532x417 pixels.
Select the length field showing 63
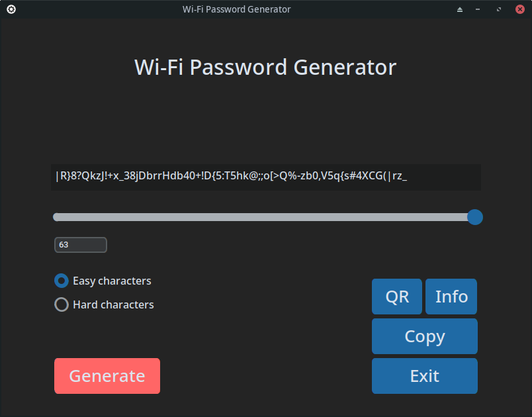(80, 244)
